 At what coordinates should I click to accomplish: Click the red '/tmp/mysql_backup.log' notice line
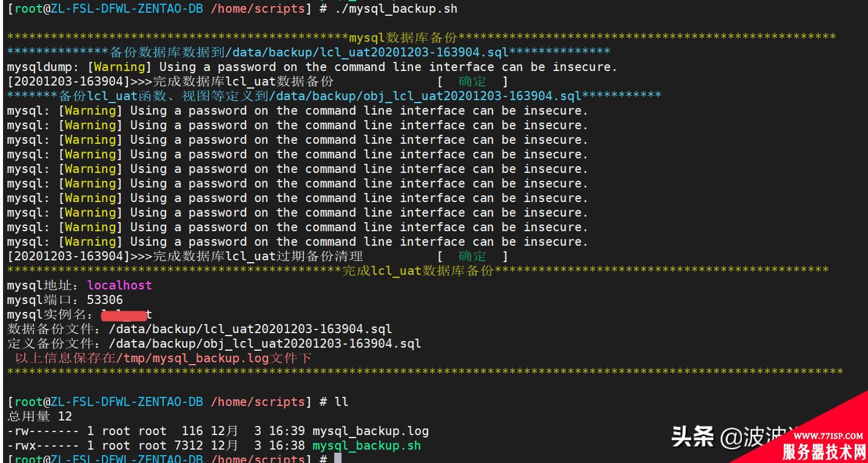[x=163, y=358]
